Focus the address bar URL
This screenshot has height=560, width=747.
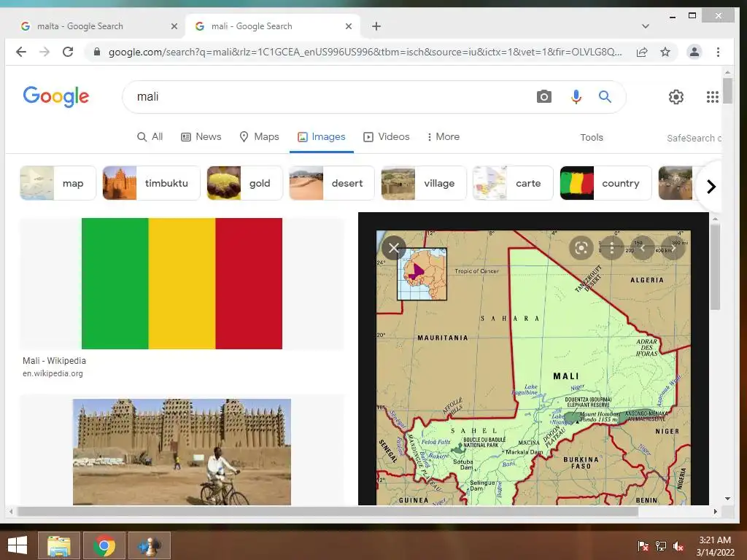[365, 52]
